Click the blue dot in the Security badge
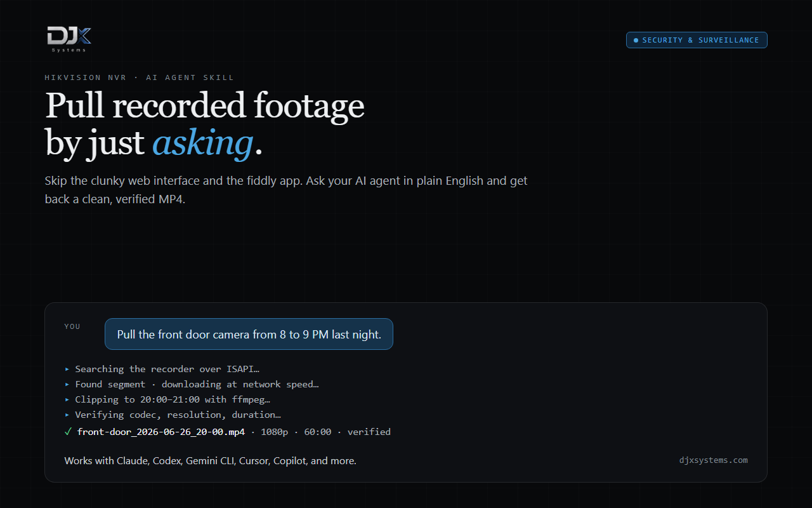The width and height of the screenshot is (812, 508). [x=636, y=40]
